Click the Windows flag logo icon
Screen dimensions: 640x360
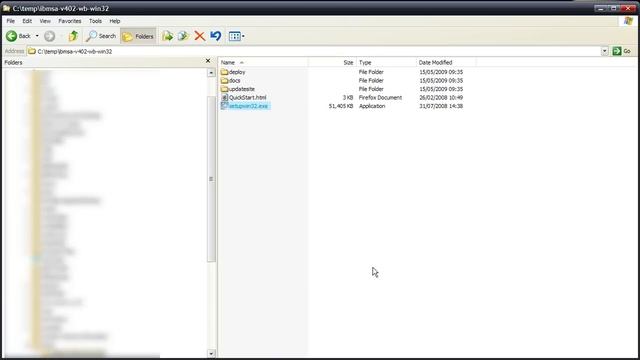(628, 21)
